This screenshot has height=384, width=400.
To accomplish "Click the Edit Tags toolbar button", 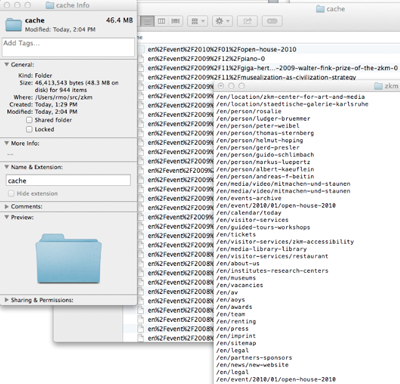I will click(272, 21).
